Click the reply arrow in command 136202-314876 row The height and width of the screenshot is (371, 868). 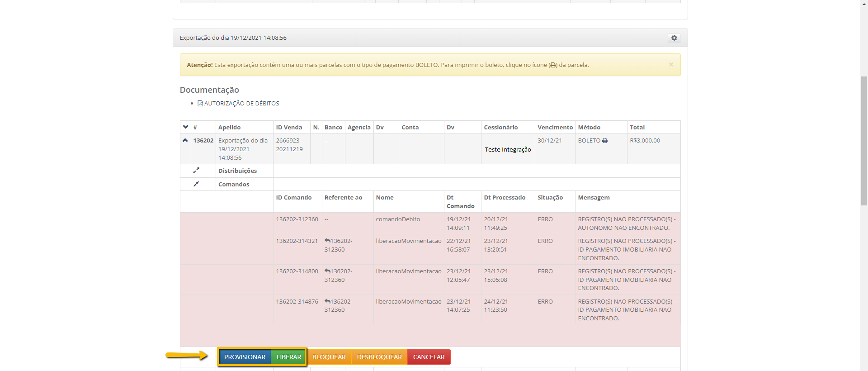[x=327, y=301]
